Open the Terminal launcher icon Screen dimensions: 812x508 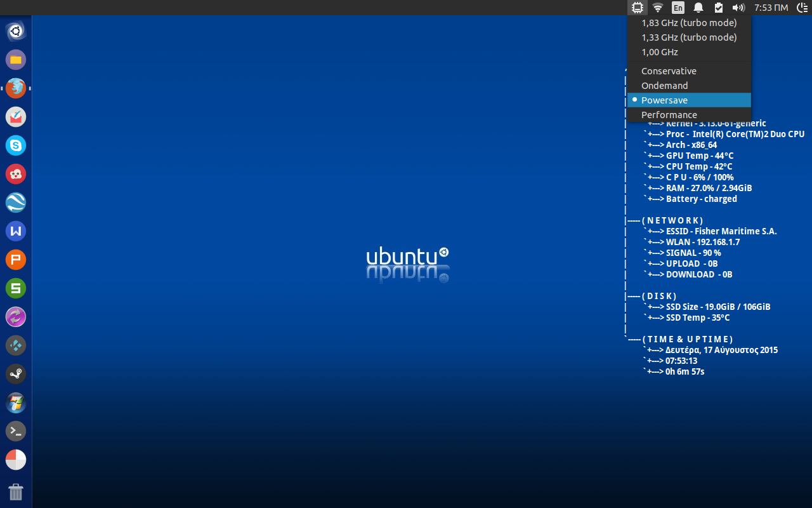tap(16, 431)
